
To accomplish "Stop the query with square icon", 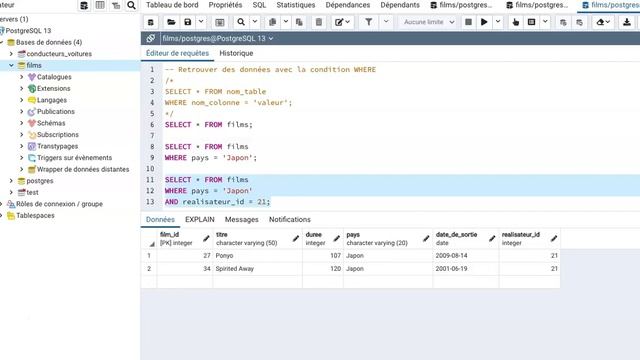I will (x=469, y=22).
